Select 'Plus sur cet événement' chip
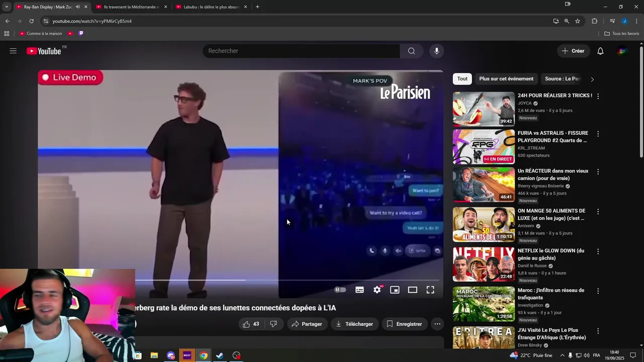 506,79
